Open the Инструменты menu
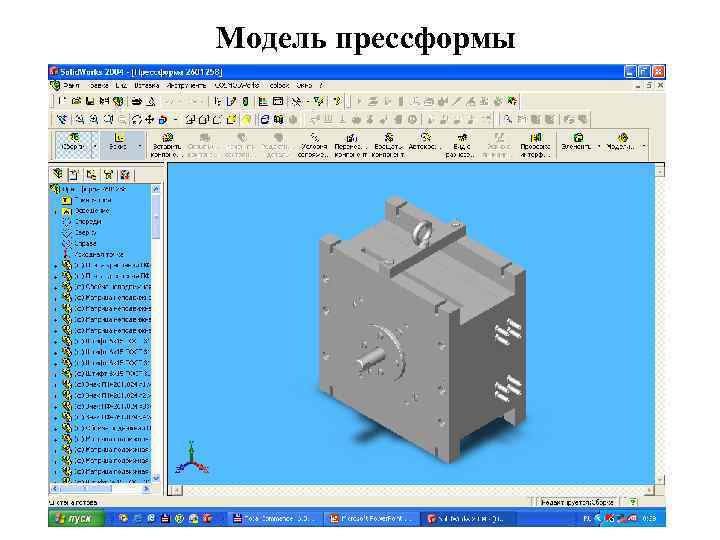 coord(186,85)
